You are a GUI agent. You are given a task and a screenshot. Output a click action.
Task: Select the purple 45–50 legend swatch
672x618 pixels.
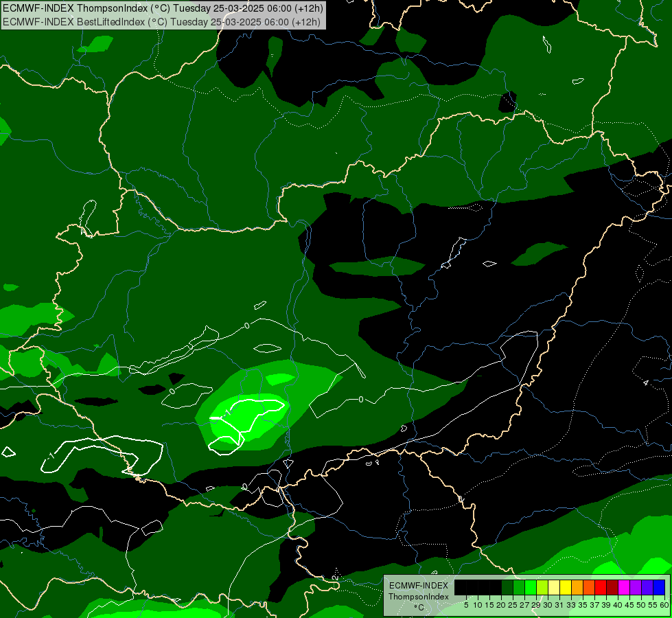tap(636, 587)
